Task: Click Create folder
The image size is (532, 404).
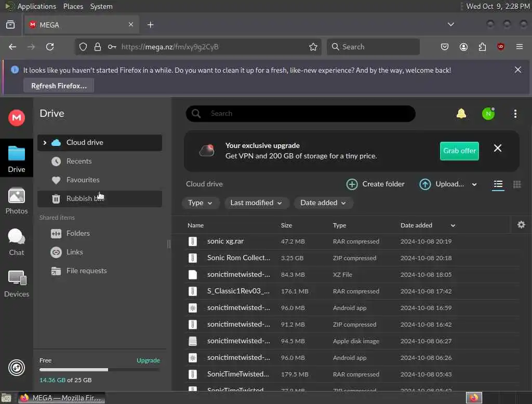Action: (375, 184)
